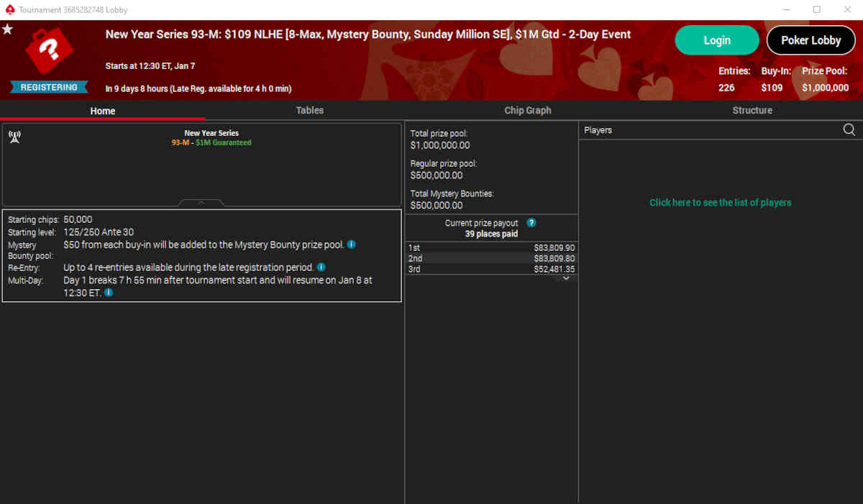Screen dimensions: 863x504
Task: Click the 93-M $1M Guaranteed text
Action: [211, 142]
